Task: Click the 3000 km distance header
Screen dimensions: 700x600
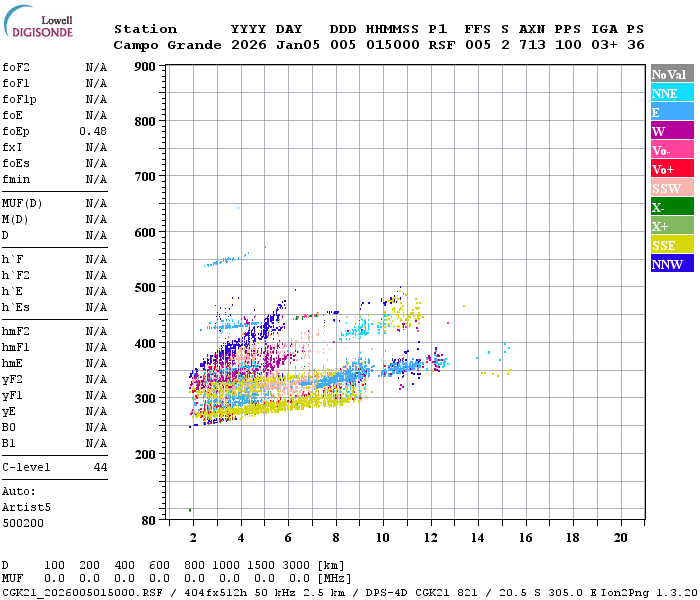Action: [296, 565]
